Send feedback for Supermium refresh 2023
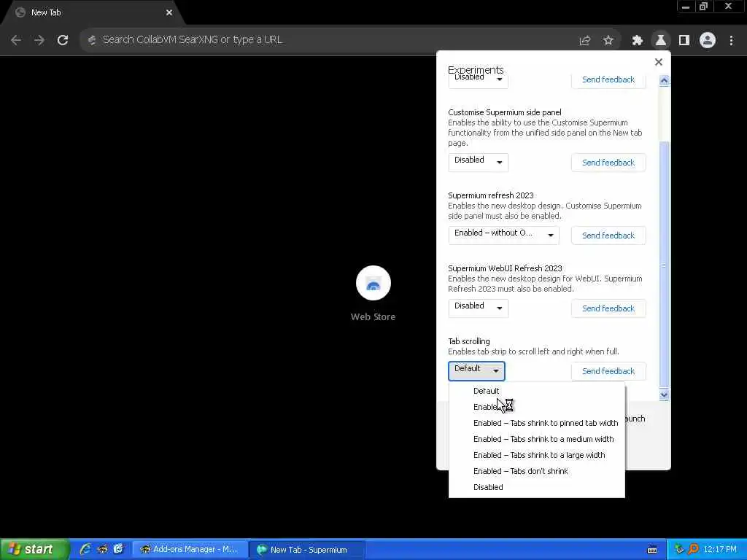747x560 pixels. [x=608, y=236]
